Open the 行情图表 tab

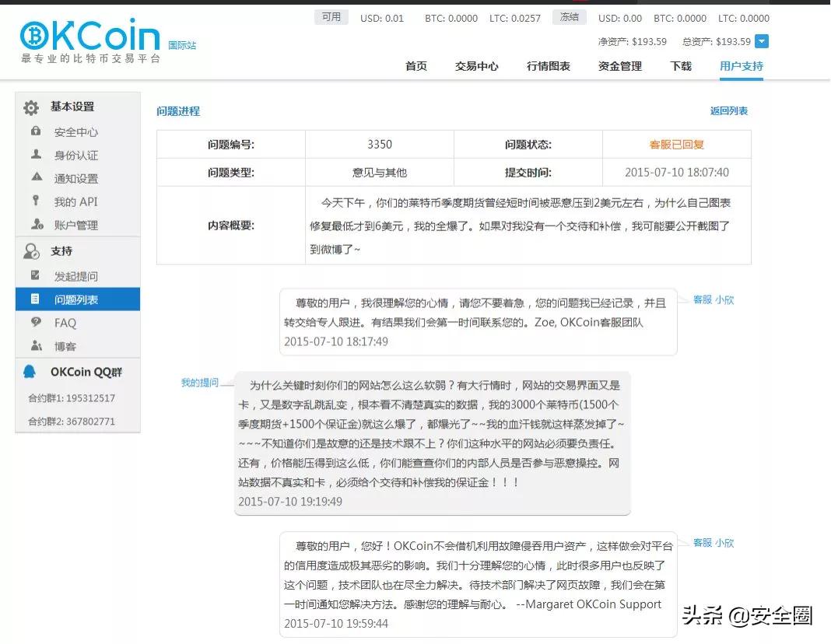click(547, 67)
